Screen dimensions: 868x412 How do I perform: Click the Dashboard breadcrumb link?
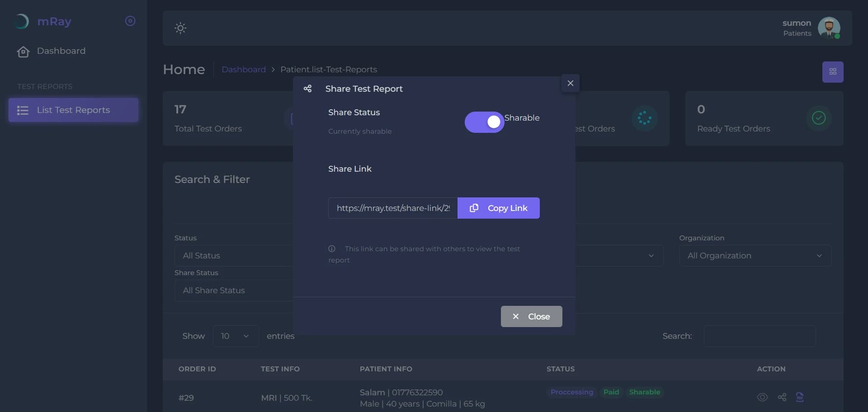[x=244, y=70]
